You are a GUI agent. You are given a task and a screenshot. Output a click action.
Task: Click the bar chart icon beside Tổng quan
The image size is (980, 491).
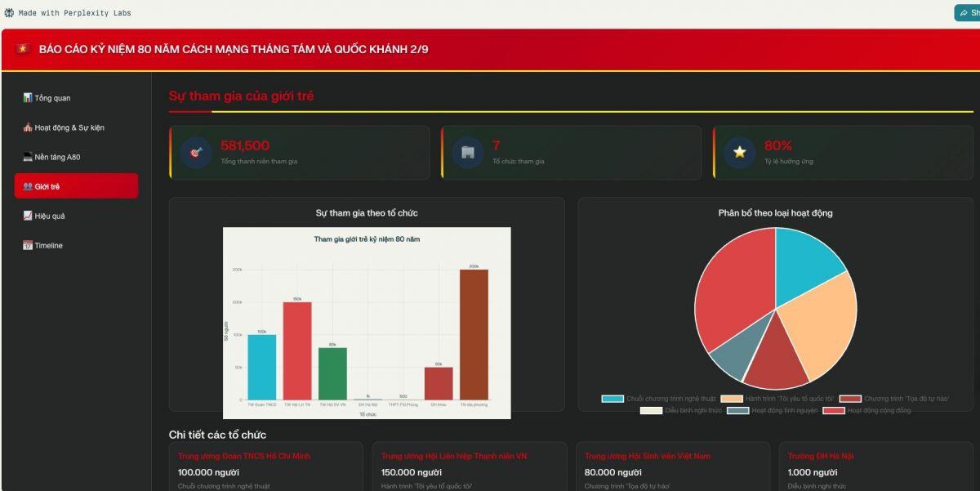click(x=28, y=98)
